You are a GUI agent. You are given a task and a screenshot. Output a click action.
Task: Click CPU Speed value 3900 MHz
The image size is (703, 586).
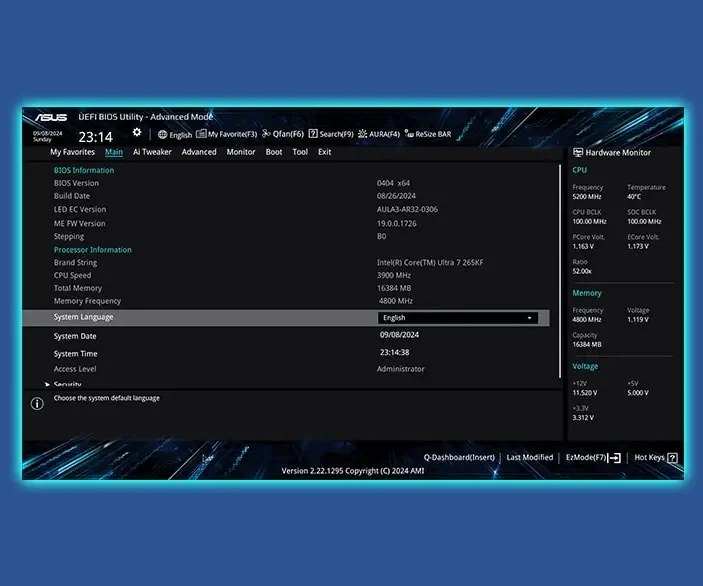[394, 275]
